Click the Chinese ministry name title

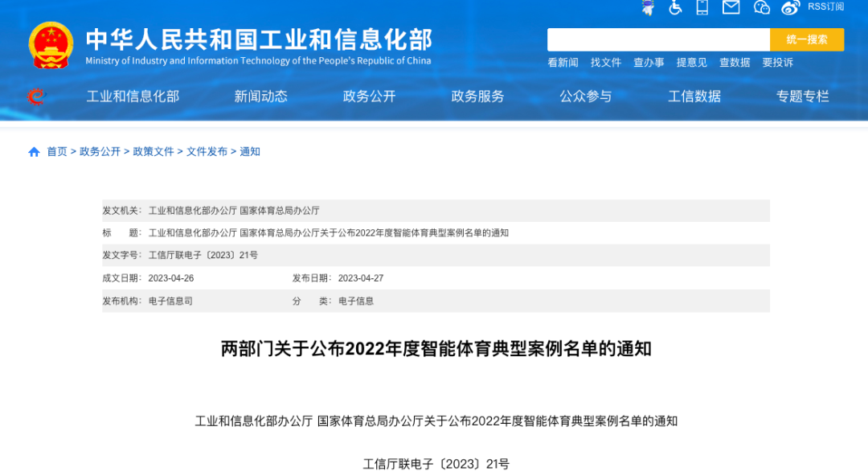click(259, 40)
